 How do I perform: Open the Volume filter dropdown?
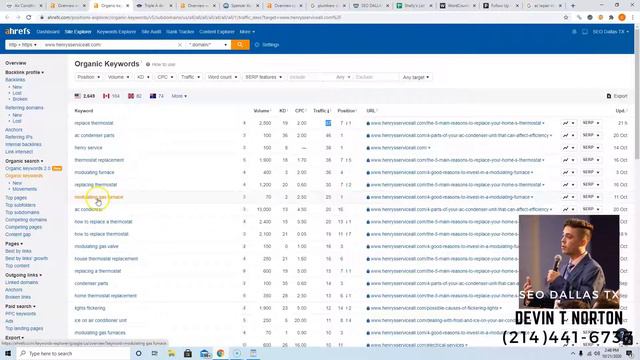(118, 77)
